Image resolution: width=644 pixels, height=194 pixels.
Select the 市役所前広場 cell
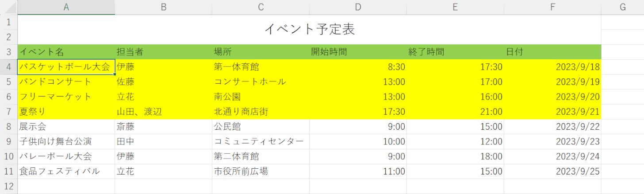coord(261,171)
